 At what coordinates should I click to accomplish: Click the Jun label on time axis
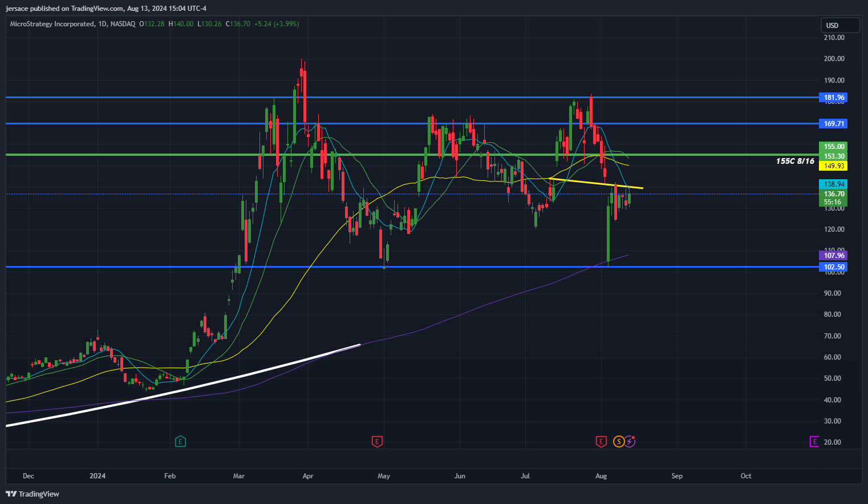pos(460,476)
